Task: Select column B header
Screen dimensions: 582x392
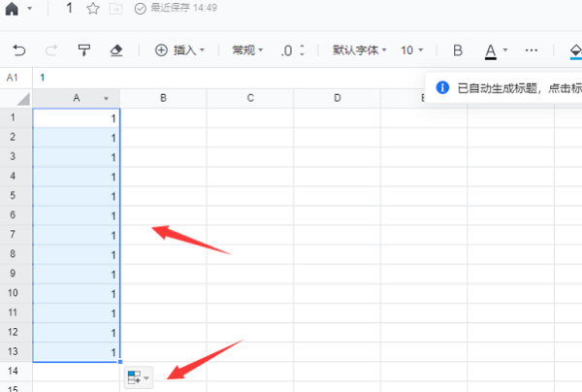Action: pos(163,98)
